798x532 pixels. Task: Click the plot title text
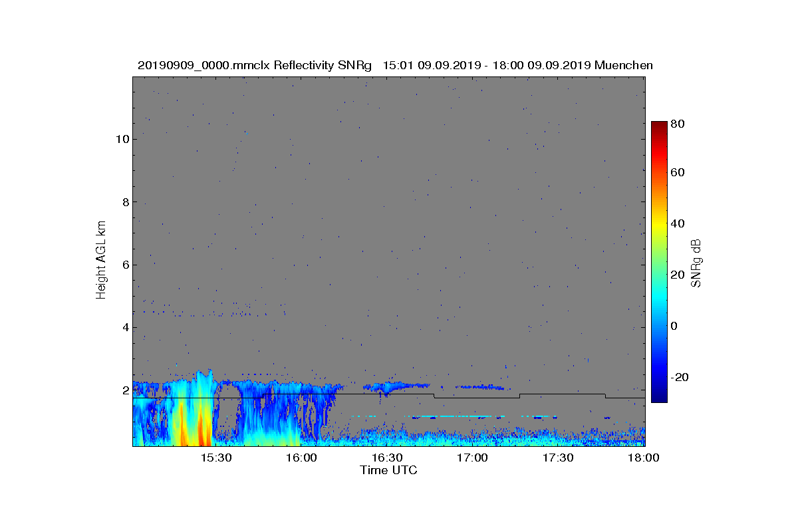point(395,65)
